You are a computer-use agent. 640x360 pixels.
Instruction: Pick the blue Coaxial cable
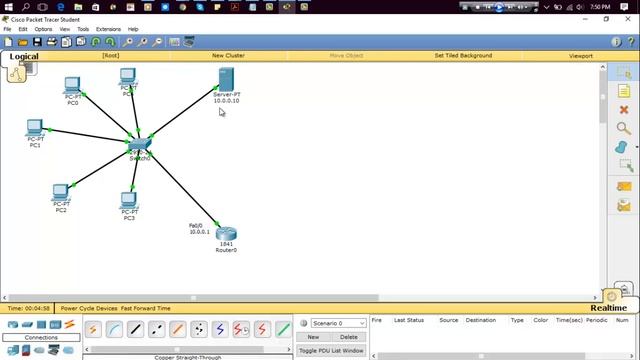[x=220, y=329]
